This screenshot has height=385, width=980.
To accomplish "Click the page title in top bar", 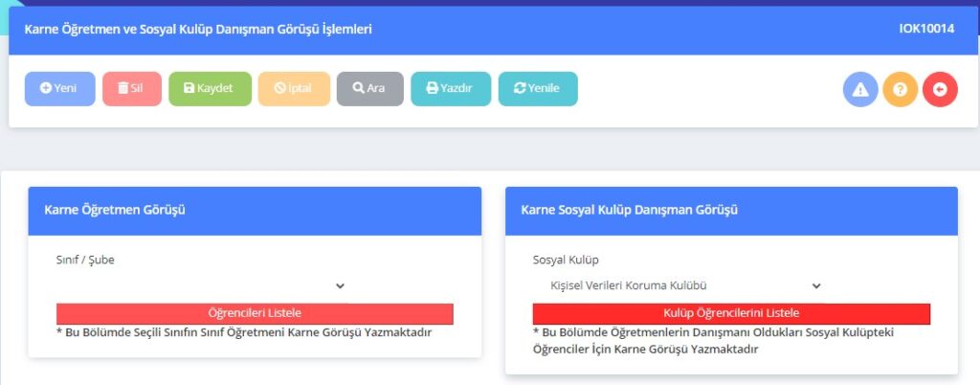I will click(198, 30).
